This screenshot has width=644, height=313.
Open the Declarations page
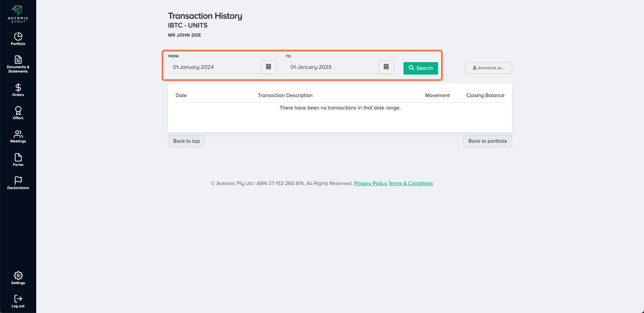pos(18,183)
